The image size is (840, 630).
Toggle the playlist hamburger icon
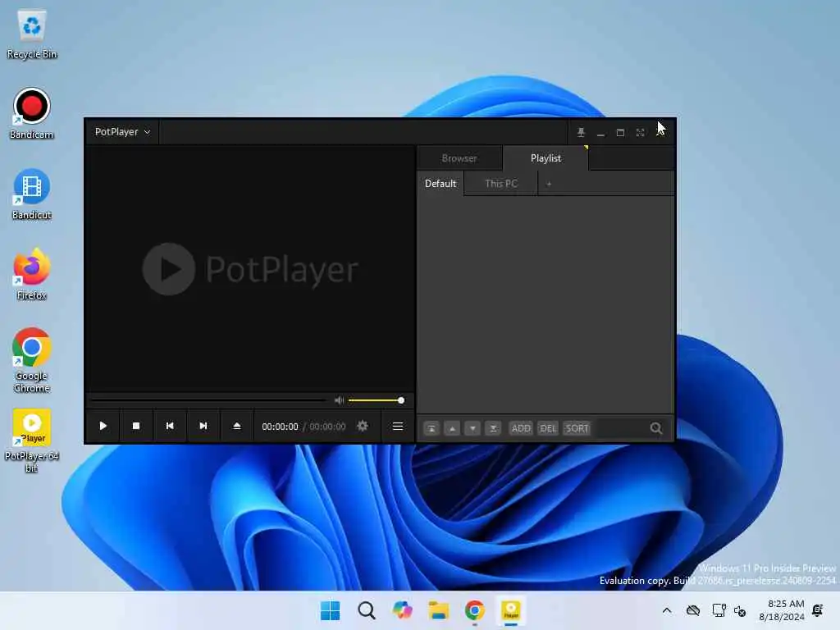point(398,427)
